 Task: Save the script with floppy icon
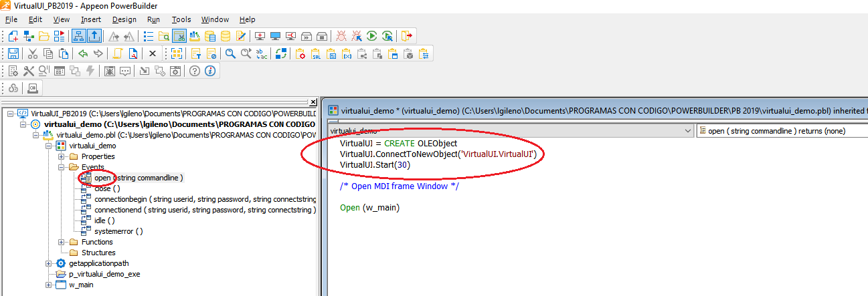13,53
